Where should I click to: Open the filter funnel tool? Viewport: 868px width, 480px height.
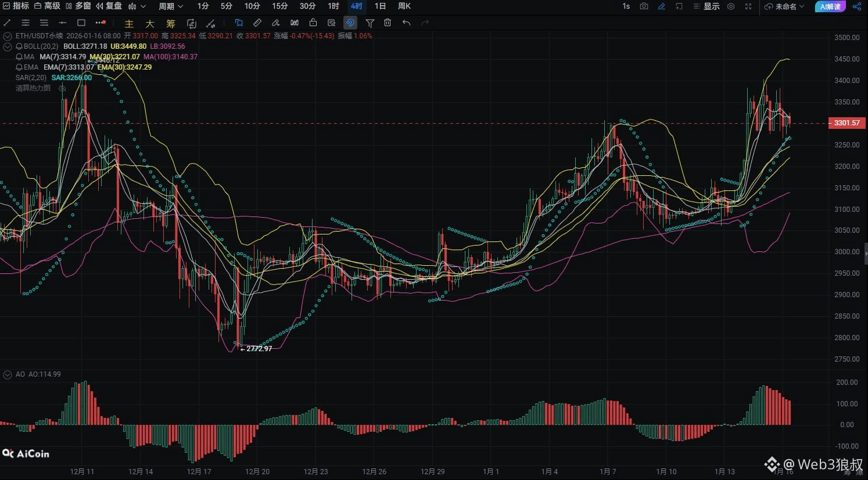point(370,23)
